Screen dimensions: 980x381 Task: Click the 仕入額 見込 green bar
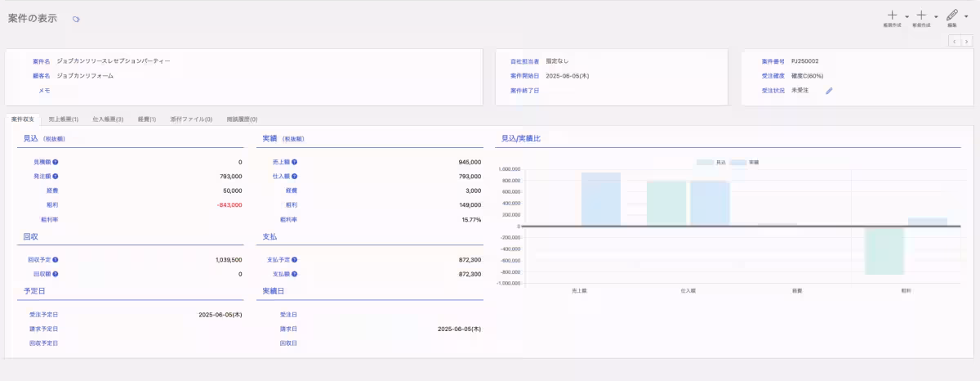[666, 204]
